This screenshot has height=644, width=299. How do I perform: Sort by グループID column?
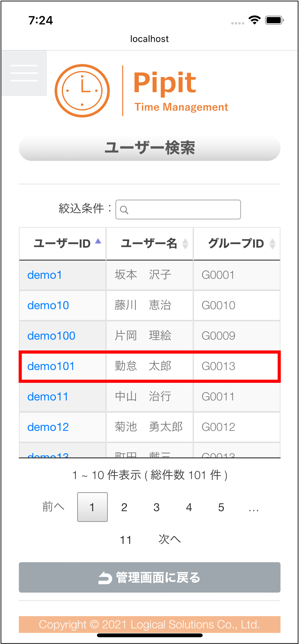tap(236, 244)
